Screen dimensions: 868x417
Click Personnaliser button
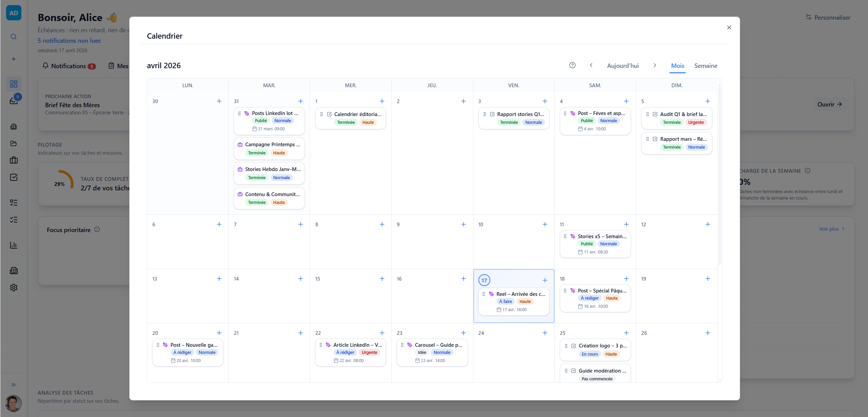828,17
